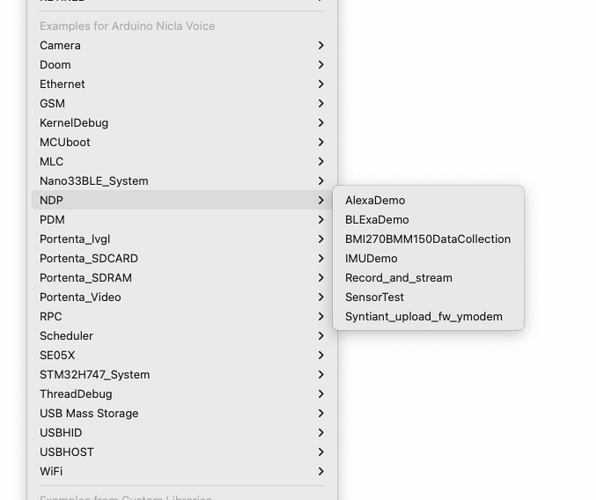Select the BLExaDemo example sketch
Image resolution: width=596 pixels, height=500 pixels.
428,220
